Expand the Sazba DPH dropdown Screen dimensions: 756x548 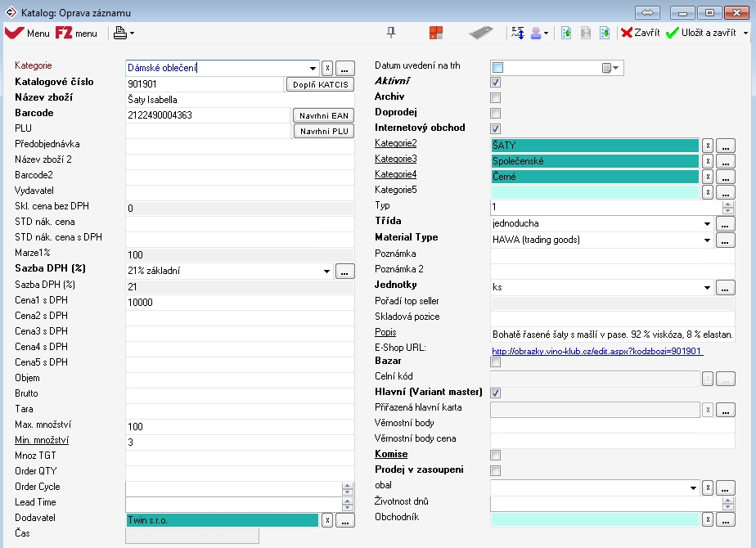[x=326, y=271]
